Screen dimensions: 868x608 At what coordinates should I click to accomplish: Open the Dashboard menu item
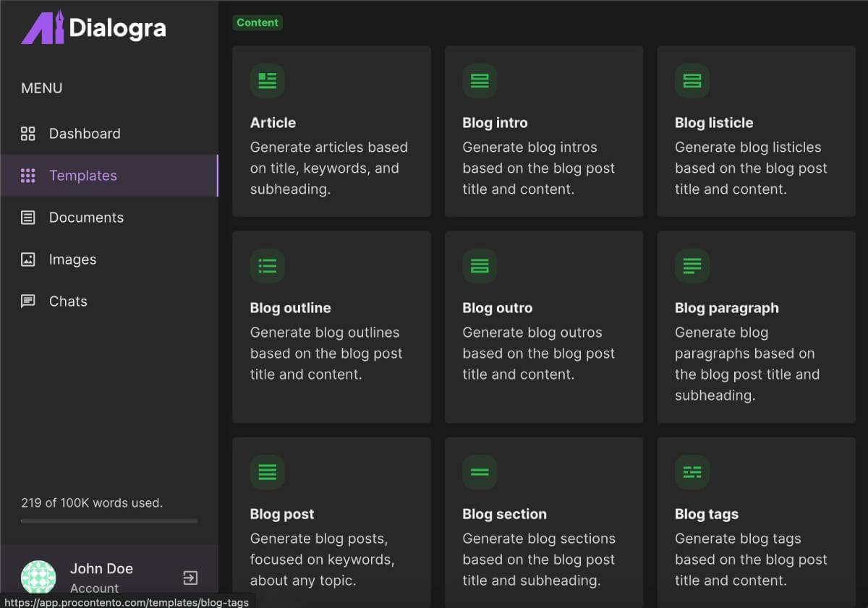109,134
